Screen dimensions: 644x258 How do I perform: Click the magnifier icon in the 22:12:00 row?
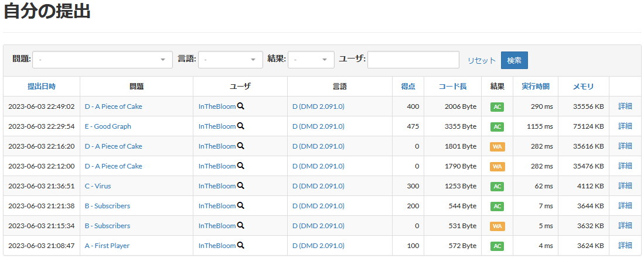[x=241, y=166]
